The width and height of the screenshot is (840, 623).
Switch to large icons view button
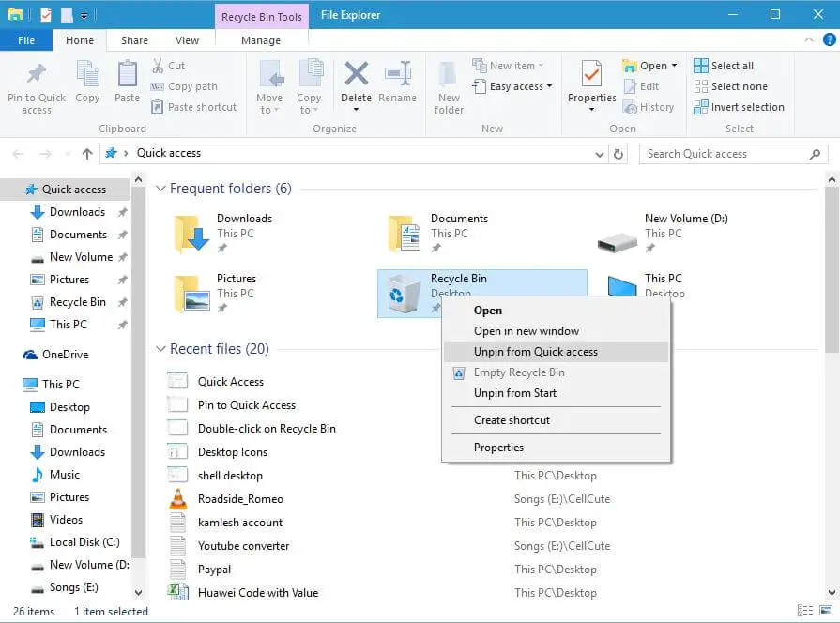tap(826, 611)
